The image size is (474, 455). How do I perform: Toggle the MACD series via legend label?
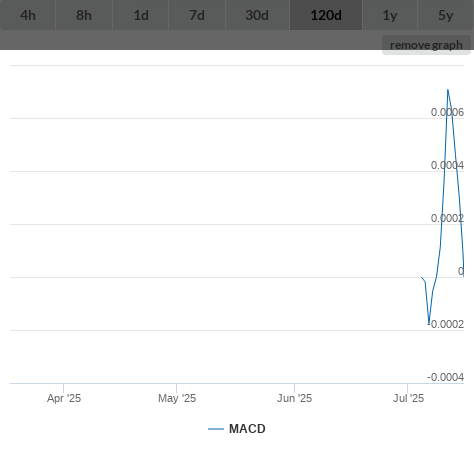pos(247,429)
